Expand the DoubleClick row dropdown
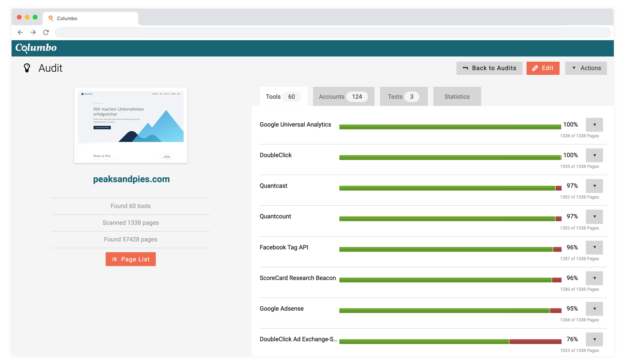Viewport: 625px width, 364px height. [x=594, y=155]
